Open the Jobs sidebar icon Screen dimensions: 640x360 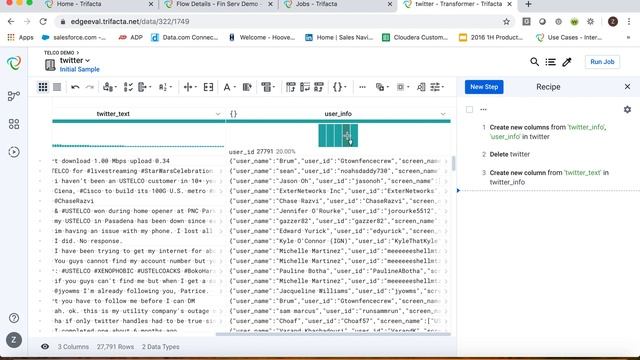[14, 152]
